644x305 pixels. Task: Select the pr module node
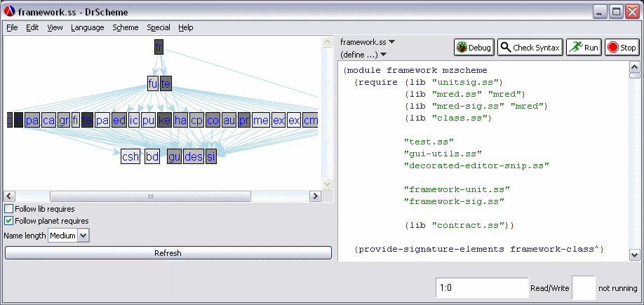(x=244, y=121)
